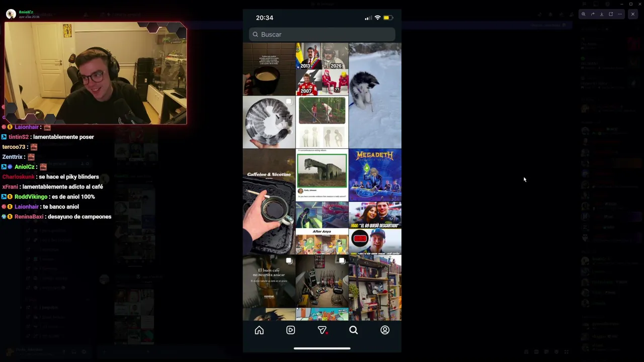Click the AniolCz username at top left
The image size is (644, 362).
coord(26,12)
